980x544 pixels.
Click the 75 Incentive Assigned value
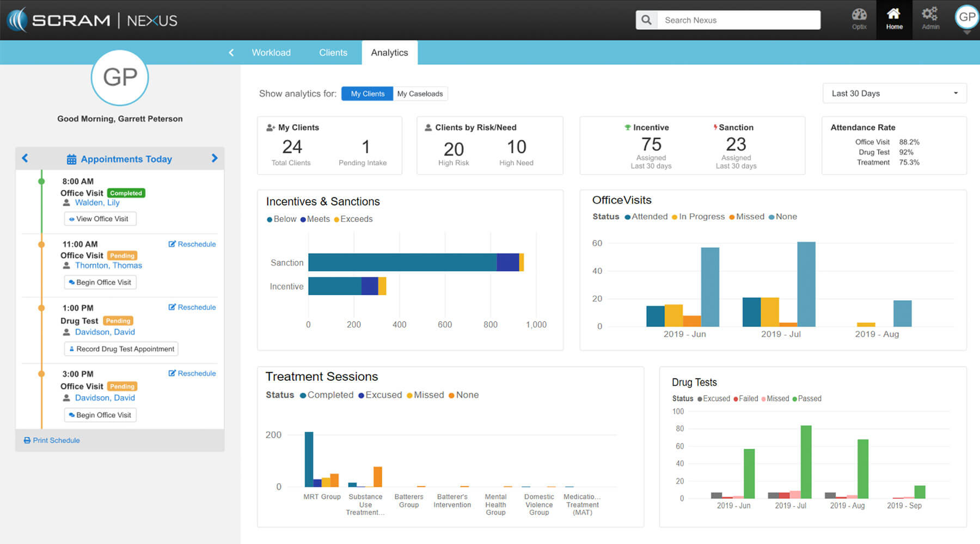pos(651,144)
